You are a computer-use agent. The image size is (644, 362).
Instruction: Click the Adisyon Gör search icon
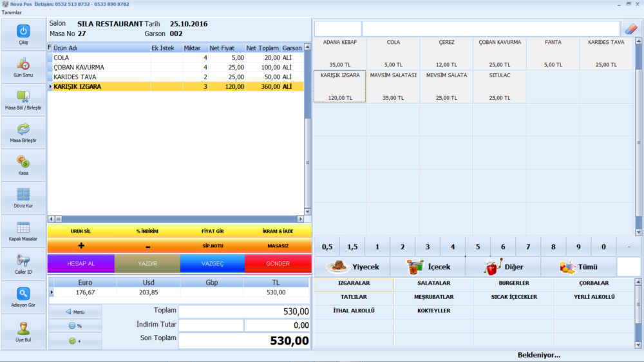pyautogui.click(x=23, y=294)
